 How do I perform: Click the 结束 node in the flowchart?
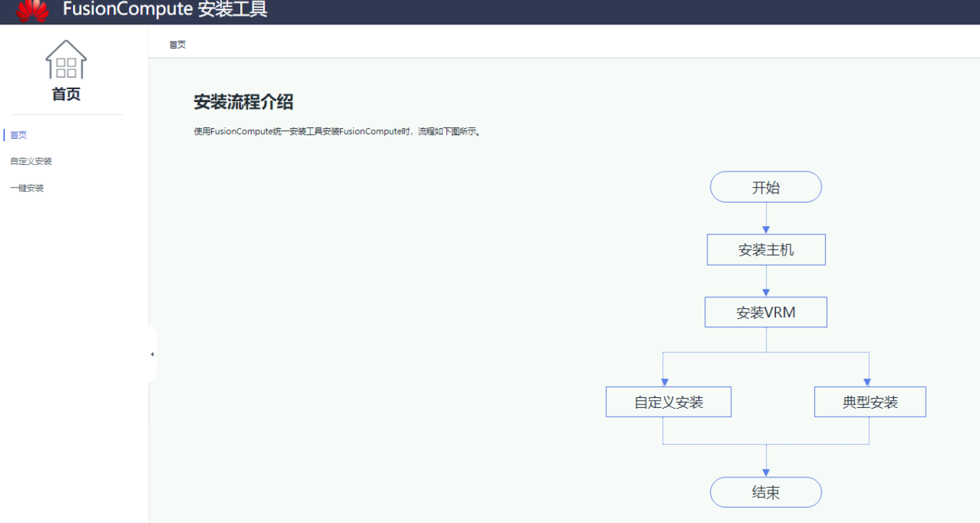pyautogui.click(x=766, y=493)
